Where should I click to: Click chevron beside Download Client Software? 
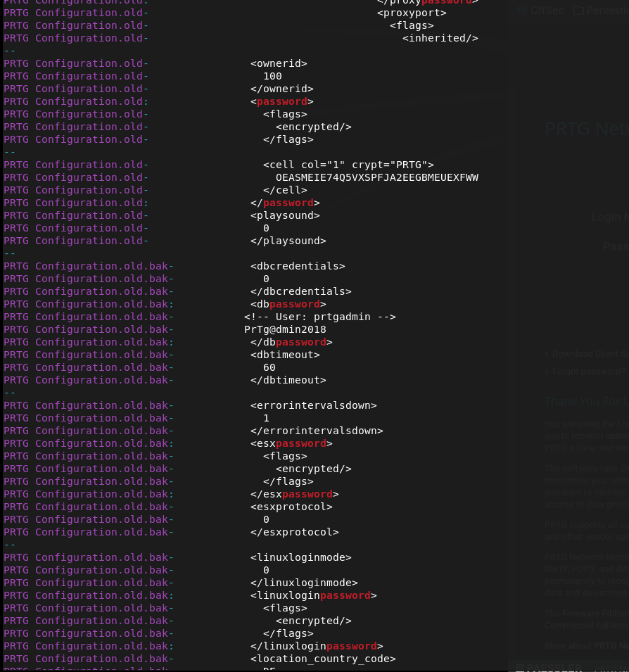[547, 354]
